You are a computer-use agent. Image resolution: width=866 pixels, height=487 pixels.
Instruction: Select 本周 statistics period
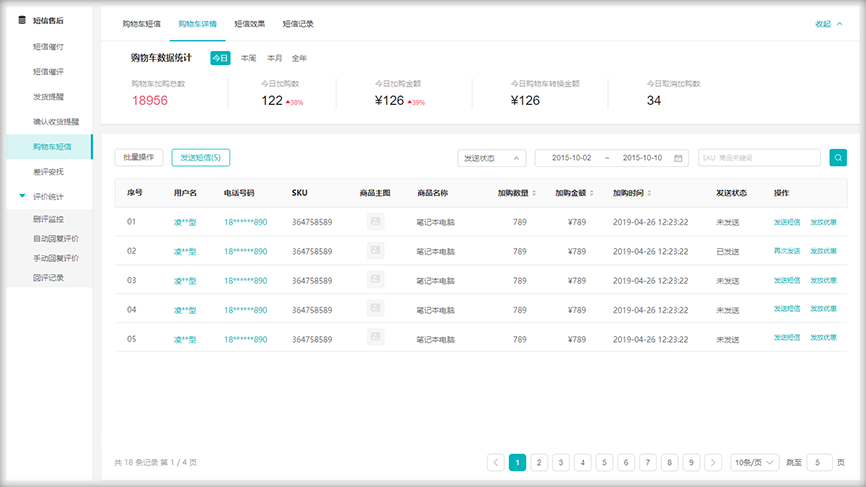pyautogui.click(x=249, y=58)
